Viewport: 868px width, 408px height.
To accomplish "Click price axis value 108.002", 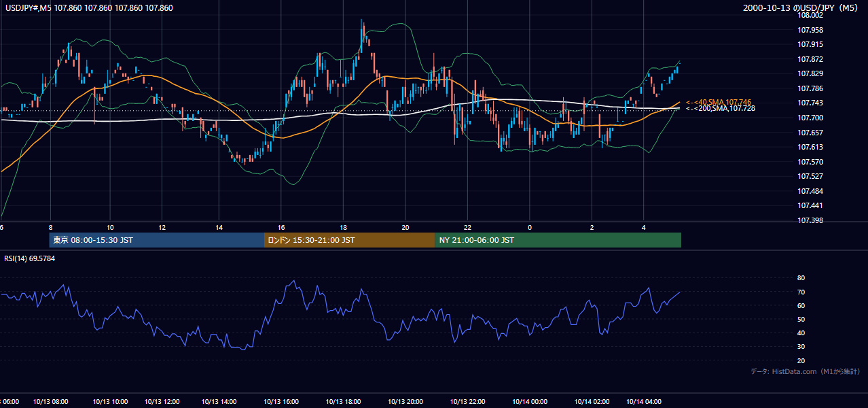I will click(x=810, y=15).
